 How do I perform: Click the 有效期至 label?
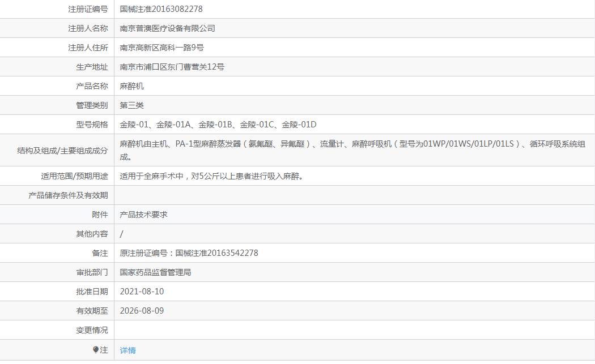click(92, 311)
